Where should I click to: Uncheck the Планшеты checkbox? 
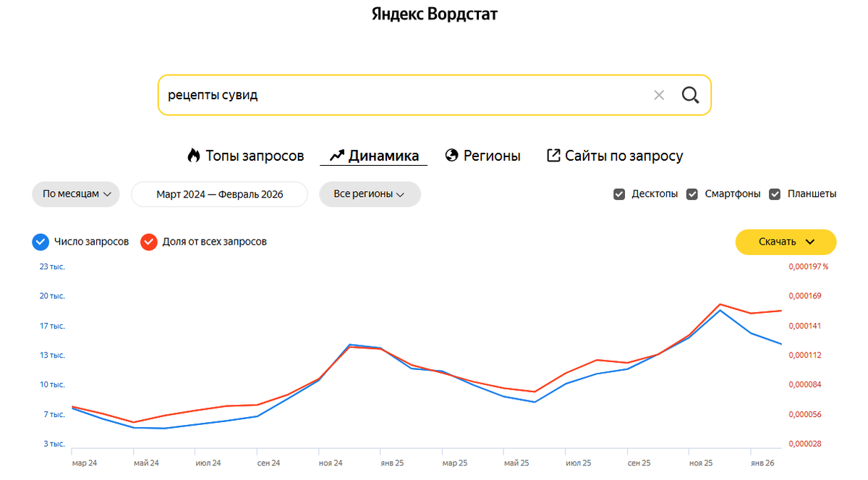pos(775,193)
